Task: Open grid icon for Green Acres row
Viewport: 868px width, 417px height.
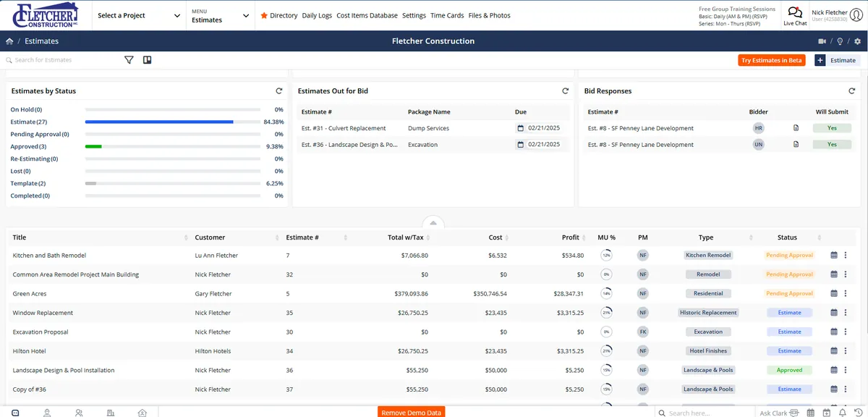Action: [x=834, y=293]
